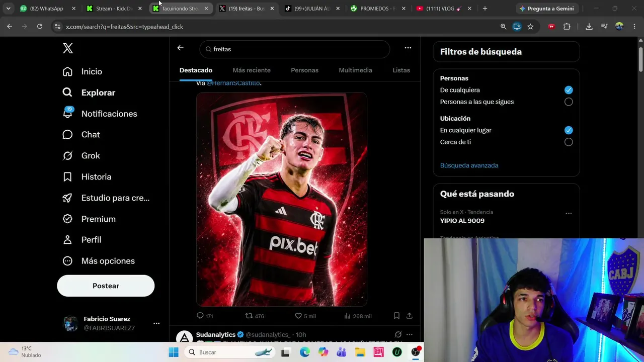Image resolution: width=644 pixels, height=362 pixels.
Task: Bookmark this page with the star icon
Action: tap(530, 27)
